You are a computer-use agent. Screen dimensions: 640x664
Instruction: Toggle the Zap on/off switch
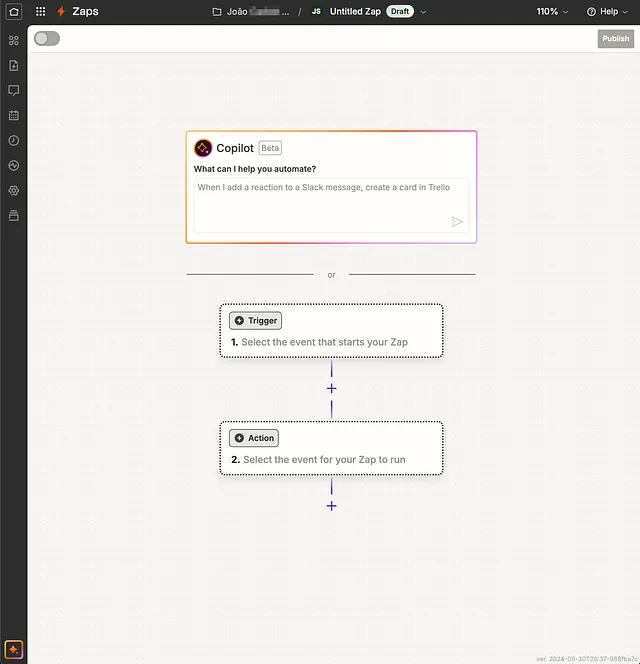(x=47, y=39)
